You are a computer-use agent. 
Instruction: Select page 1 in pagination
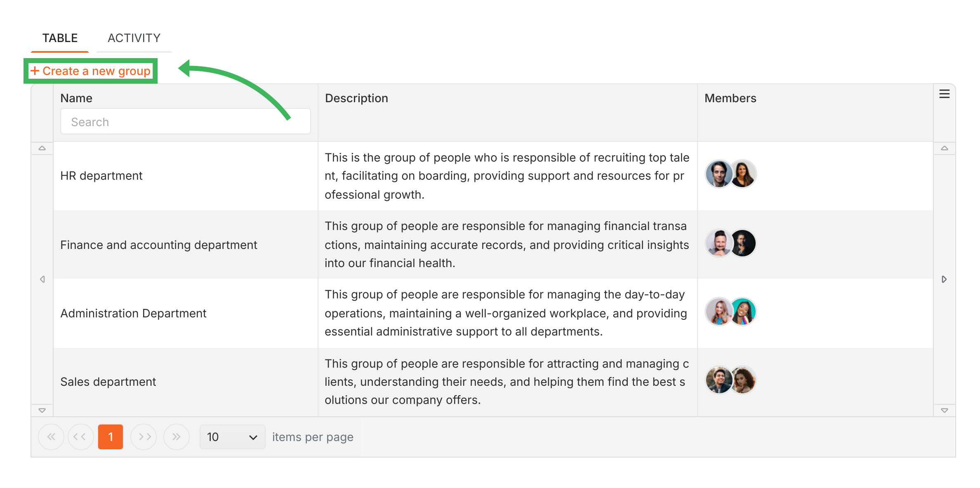click(111, 436)
